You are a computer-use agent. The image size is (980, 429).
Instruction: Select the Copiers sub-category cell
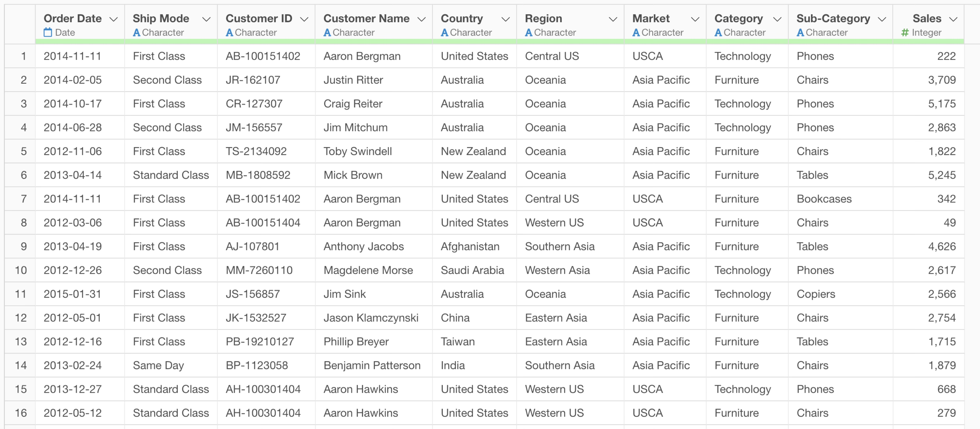[816, 294]
